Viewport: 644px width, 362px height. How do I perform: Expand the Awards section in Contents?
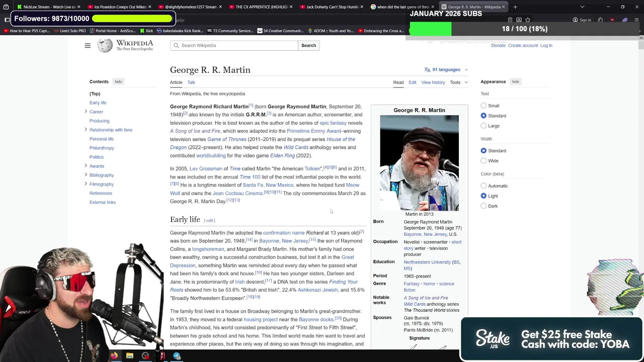[x=86, y=166]
